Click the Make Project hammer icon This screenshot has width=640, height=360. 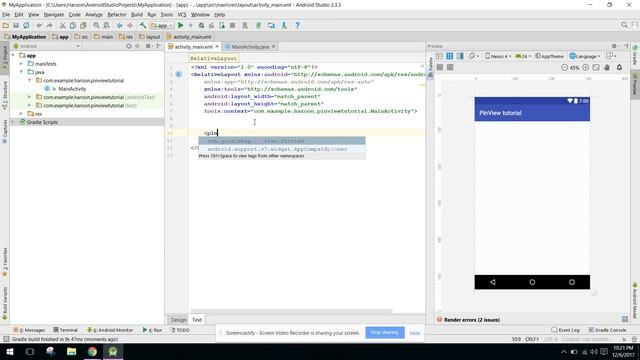tap(143, 25)
